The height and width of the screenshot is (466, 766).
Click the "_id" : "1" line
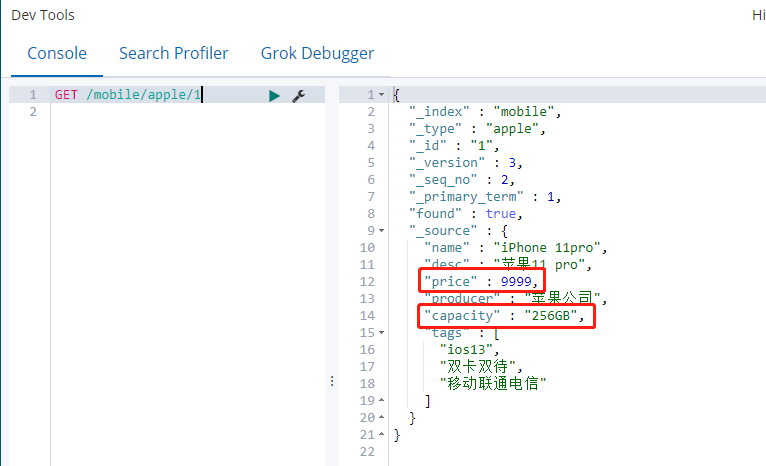[x=454, y=146]
